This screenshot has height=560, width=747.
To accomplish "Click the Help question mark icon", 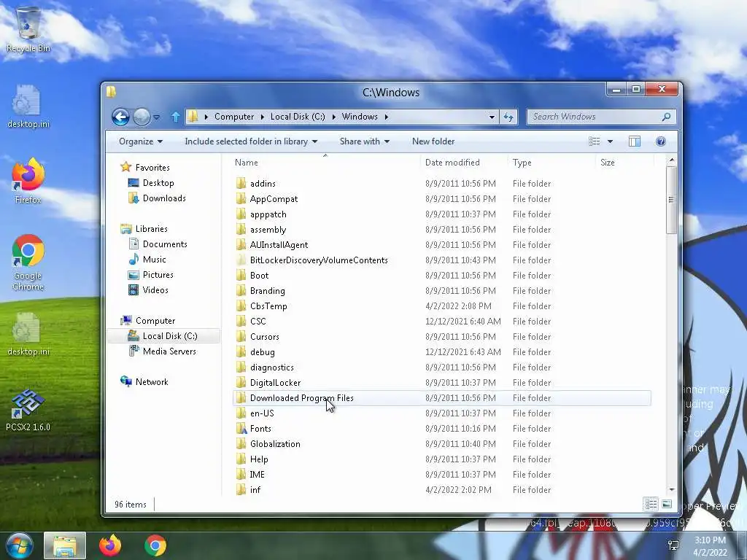I will pyautogui.click(x=660, y=141).
